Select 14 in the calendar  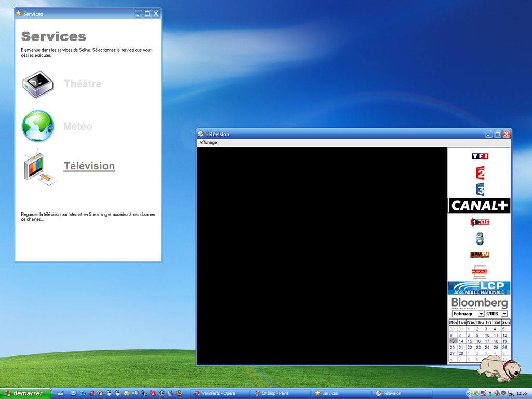click(x=461, y=341)
